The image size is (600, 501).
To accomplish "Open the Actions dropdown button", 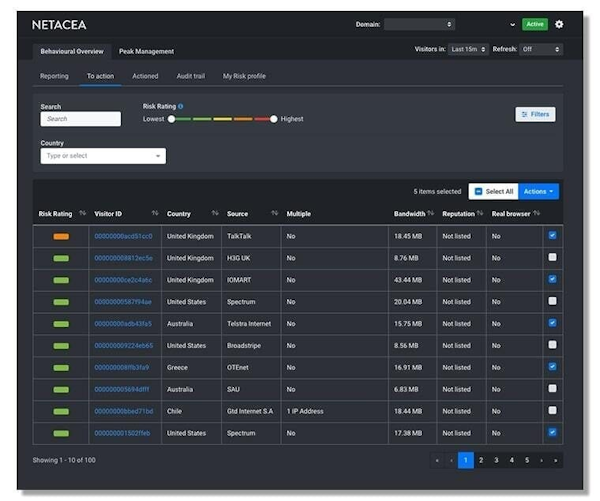I will (x=538, y=191).
